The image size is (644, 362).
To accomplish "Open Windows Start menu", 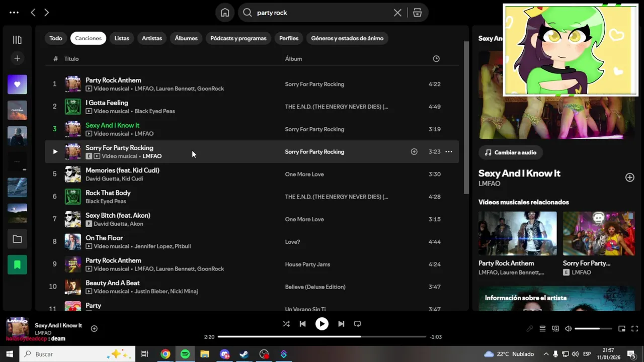I will [10, 354].
